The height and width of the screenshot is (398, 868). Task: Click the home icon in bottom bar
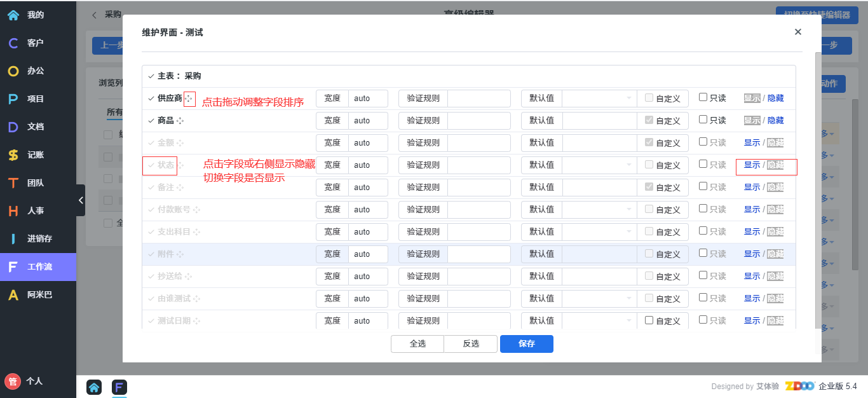[94, 387]
